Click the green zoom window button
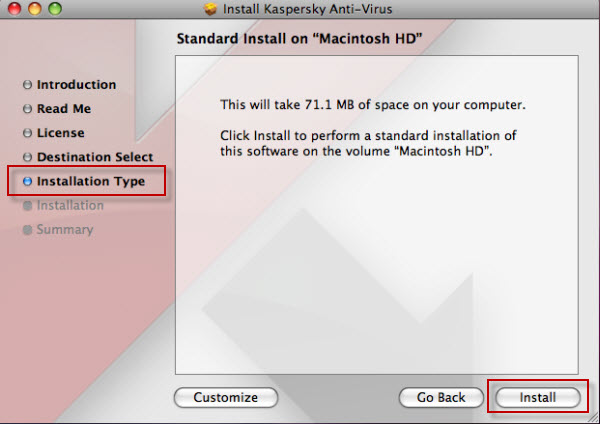Image resolution: width=600 pixels, height=424 pixels. tap(55, 8)
